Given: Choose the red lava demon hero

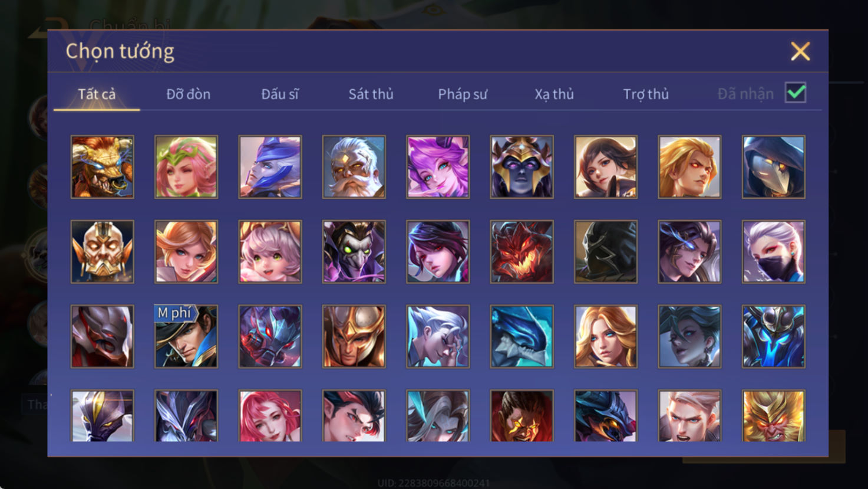Looking at the screenshot, I should coord(522,252).
